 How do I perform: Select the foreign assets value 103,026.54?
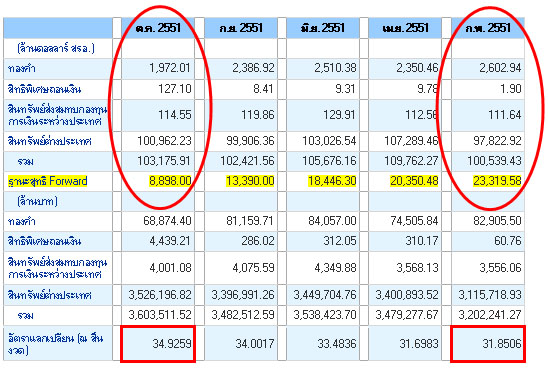(329, 141)
